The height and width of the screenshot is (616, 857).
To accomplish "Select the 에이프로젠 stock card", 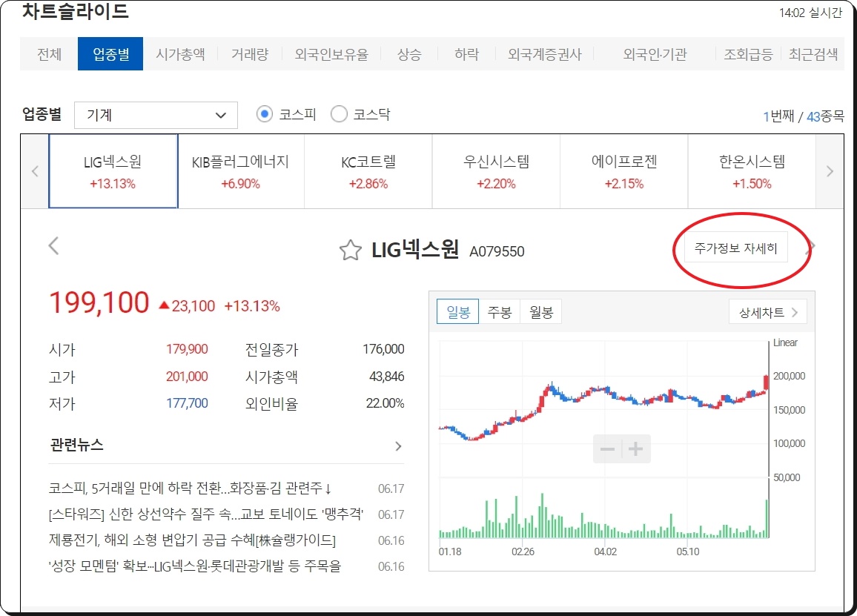I will pos(624,171).
